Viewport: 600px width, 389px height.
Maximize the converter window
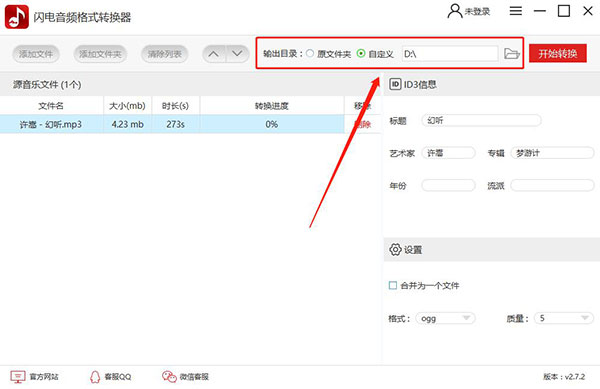564,11
